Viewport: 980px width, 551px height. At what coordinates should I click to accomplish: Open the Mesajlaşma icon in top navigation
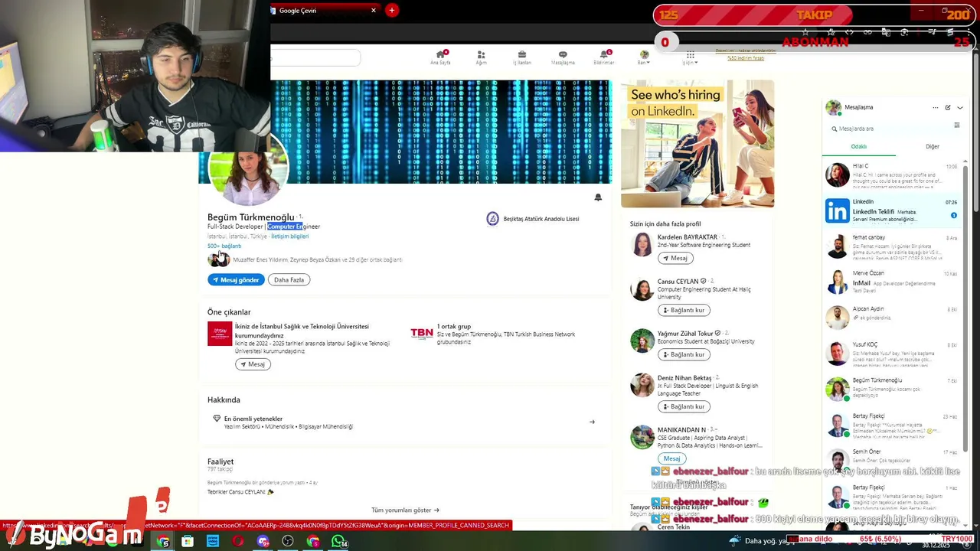(563, 57)
